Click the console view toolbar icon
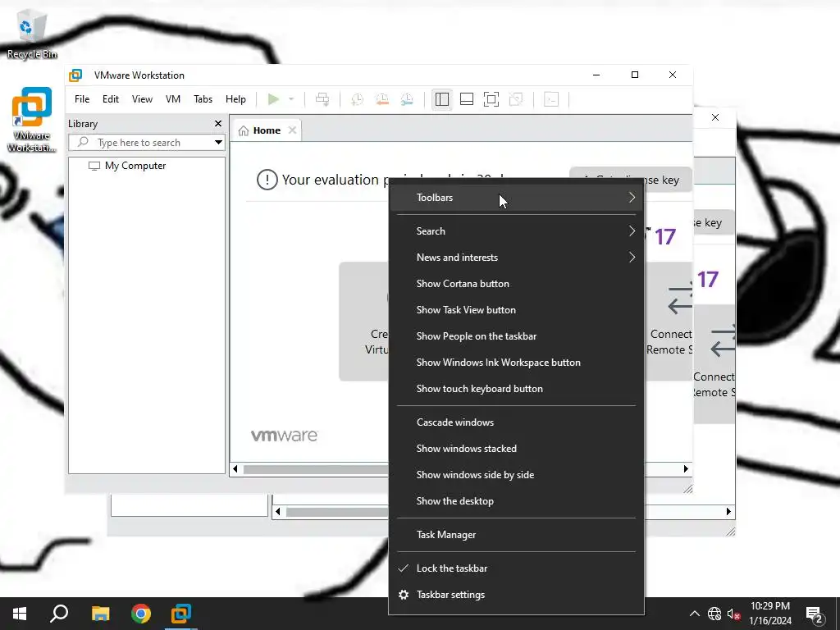Image resolution: width=840 pixels, height=630 pixels. pos(551,99)
